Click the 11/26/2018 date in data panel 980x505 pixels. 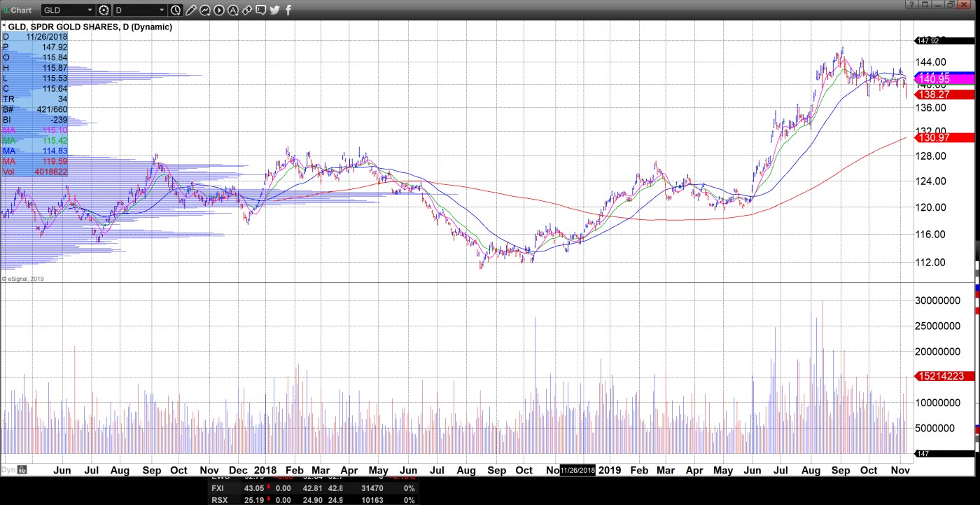pyautogui.click(x=47, y=36)
